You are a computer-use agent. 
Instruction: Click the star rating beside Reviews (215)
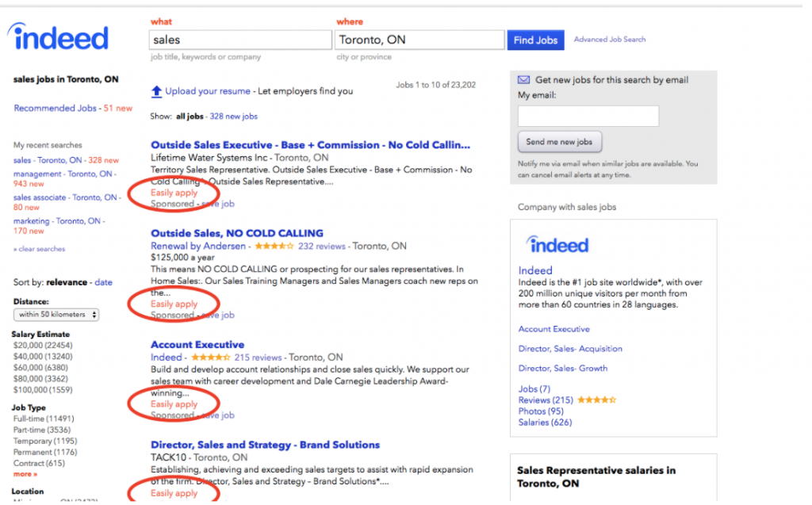click(x=596, y=400)
